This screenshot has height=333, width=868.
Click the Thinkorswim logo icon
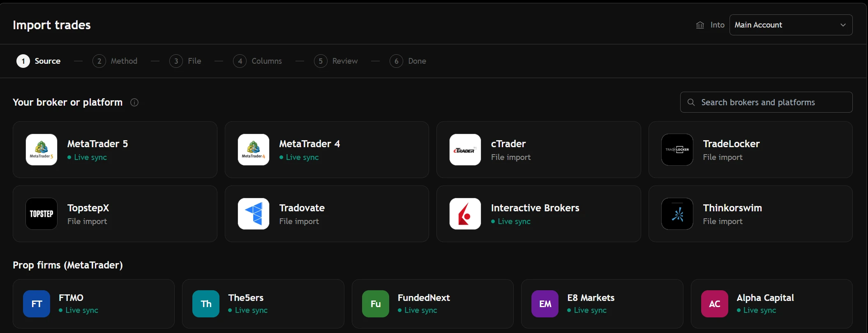pos(677,214)
